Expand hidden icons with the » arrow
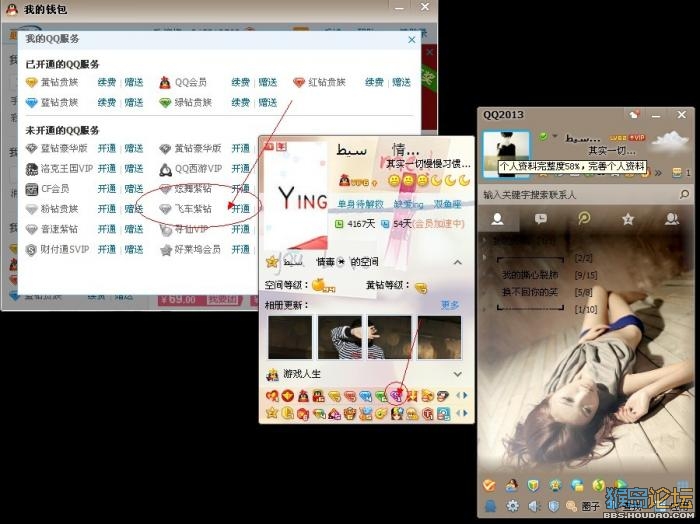700x524 pixels. pyautogui.click(x=658, y=173)
